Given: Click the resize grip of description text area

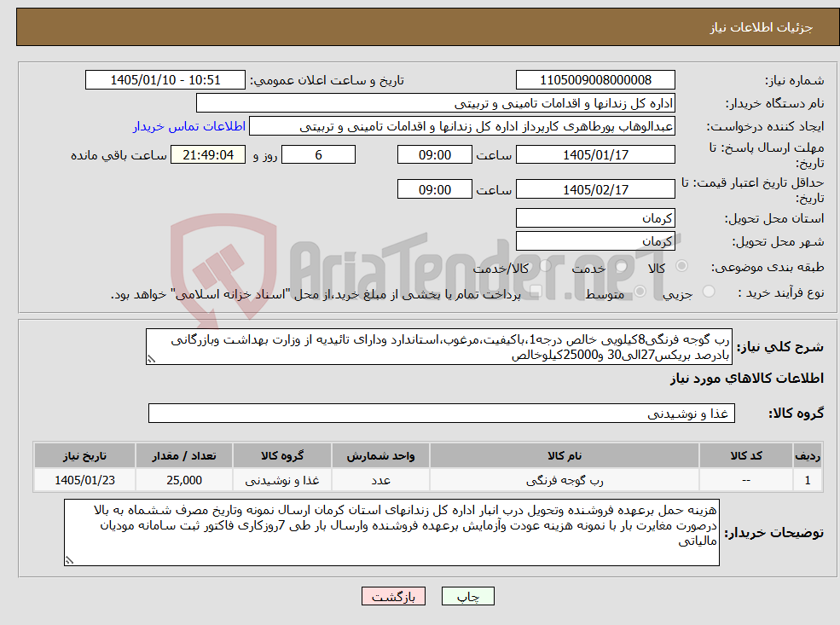Looking at the screenshot, I should click(151, 359).
